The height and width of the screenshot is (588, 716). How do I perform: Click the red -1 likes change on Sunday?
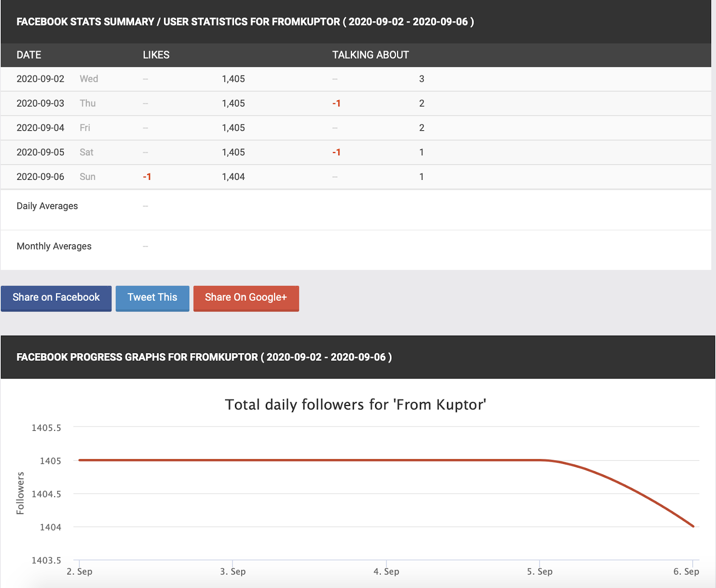coord(147,177)
